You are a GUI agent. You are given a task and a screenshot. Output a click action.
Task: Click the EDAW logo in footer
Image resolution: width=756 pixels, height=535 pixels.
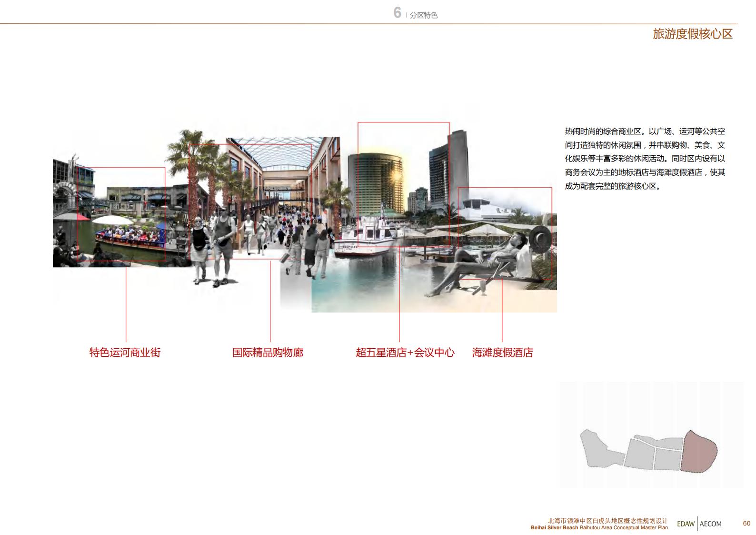(686, 524)
